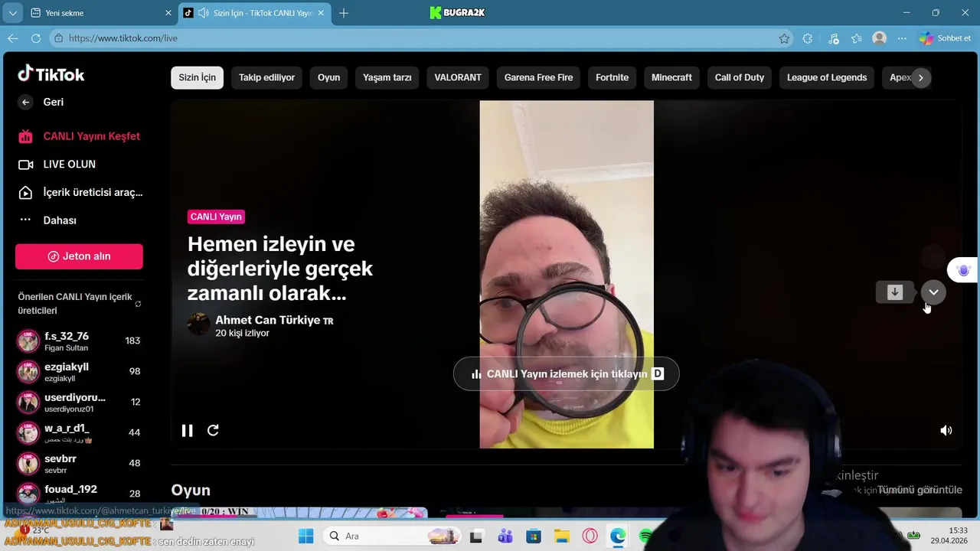Open f.s_32_76 live creator row
Viewport: 980px width, 551px height.
[79, 341]
